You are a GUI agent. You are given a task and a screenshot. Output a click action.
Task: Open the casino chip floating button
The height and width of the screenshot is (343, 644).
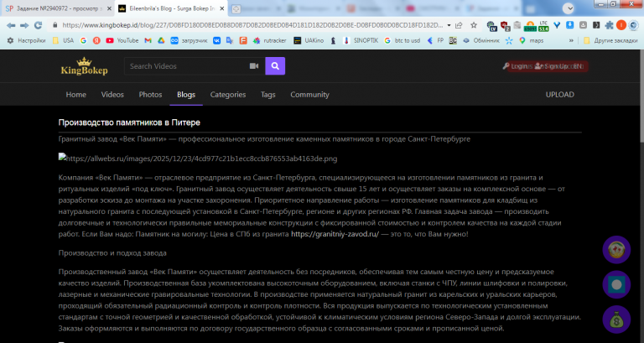click(616, 249)
